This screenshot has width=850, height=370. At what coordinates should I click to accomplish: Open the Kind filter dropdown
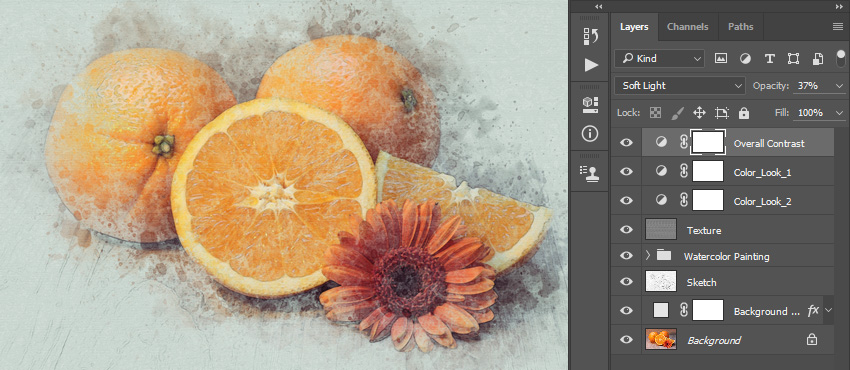[659, 59]
